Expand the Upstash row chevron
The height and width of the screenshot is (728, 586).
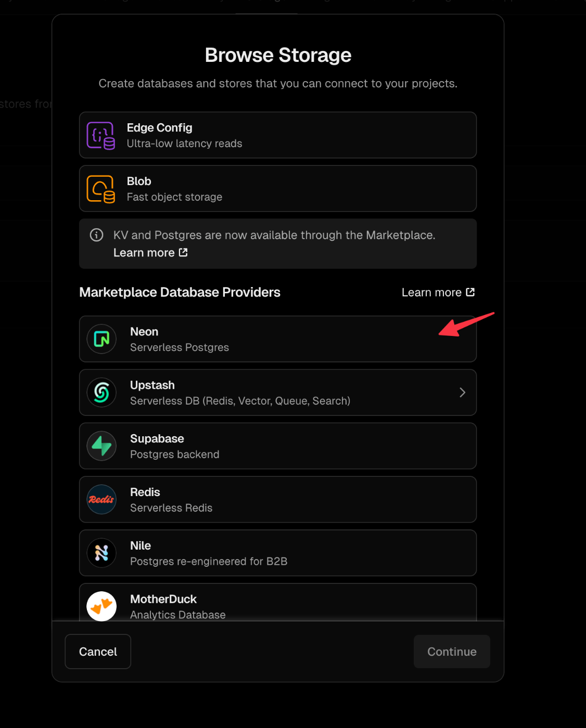pyautogui.click(x=462, y=393)
